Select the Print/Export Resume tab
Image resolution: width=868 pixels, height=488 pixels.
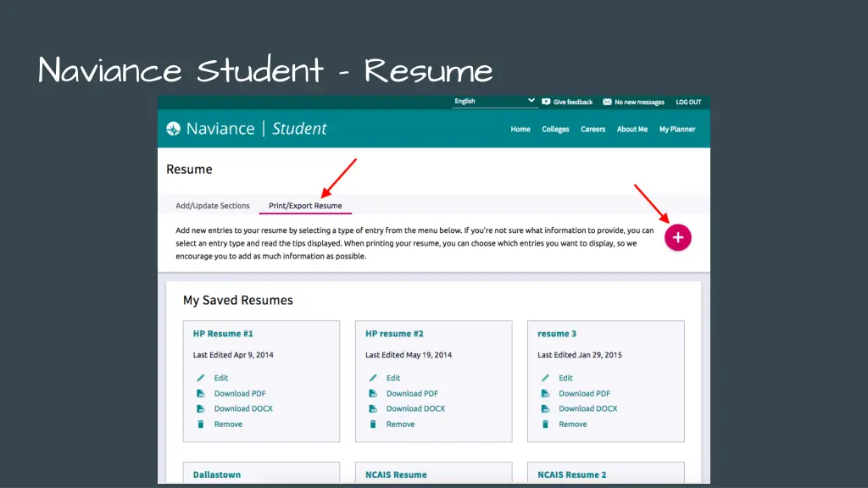(305, 205)
